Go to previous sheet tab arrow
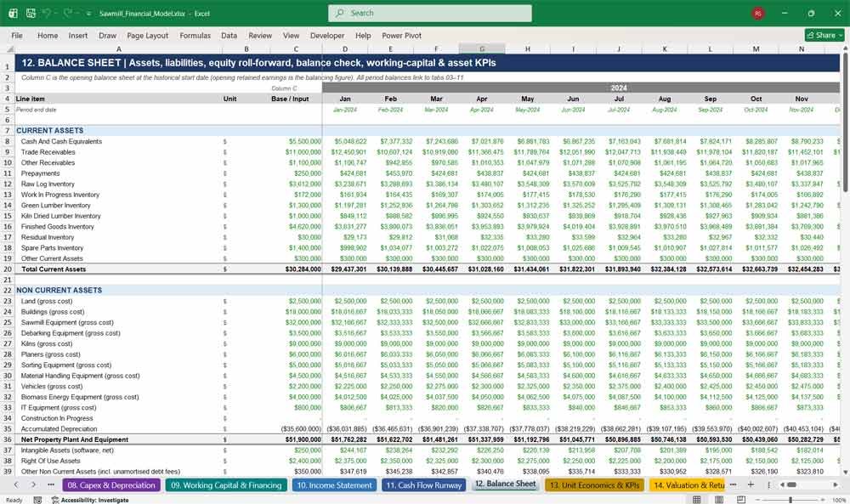Screen dimensions: 850x504 tap(16, 484)
